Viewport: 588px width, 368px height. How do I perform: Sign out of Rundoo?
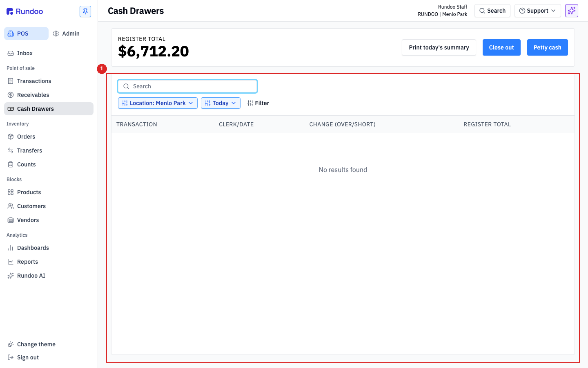pyautogui.click(x=49, y=357)
